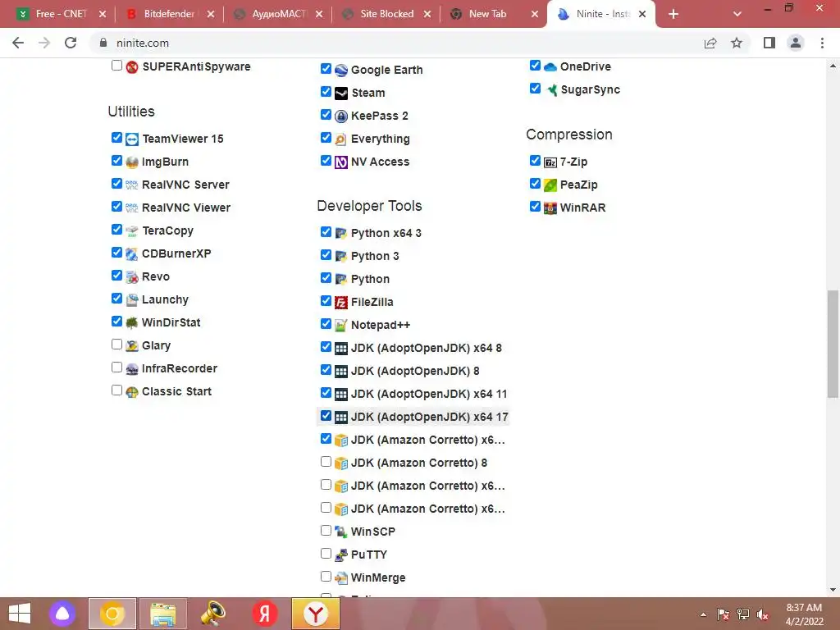Click the Revo uninstaller icon
The height and width of the screenshot is (630, 840).
[x=132, y=277]
